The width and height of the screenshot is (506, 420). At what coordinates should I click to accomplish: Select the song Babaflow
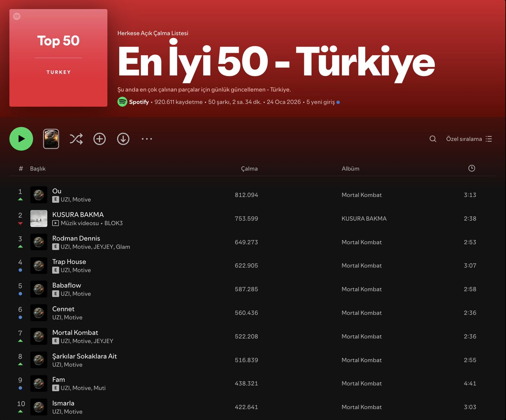[67, 285]
